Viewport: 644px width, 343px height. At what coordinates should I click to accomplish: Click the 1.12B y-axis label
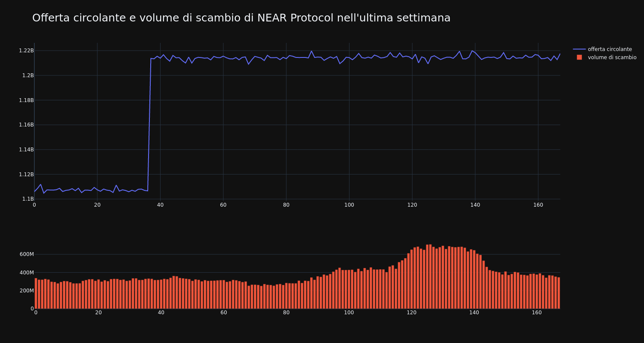click(x=26, y=175)
